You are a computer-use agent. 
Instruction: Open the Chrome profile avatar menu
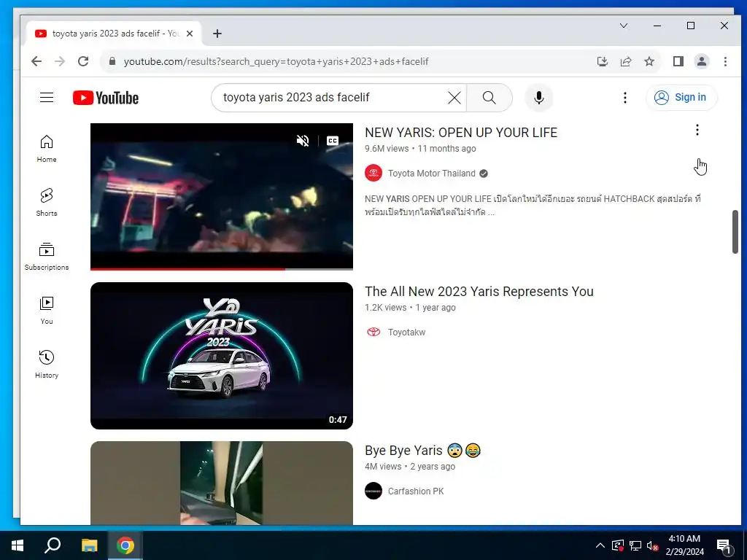(702, 61)
